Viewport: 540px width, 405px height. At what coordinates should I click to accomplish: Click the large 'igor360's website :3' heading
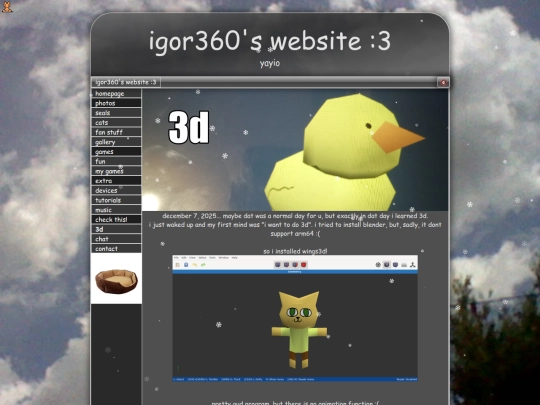pyautogui.click(x=270, y=41)
